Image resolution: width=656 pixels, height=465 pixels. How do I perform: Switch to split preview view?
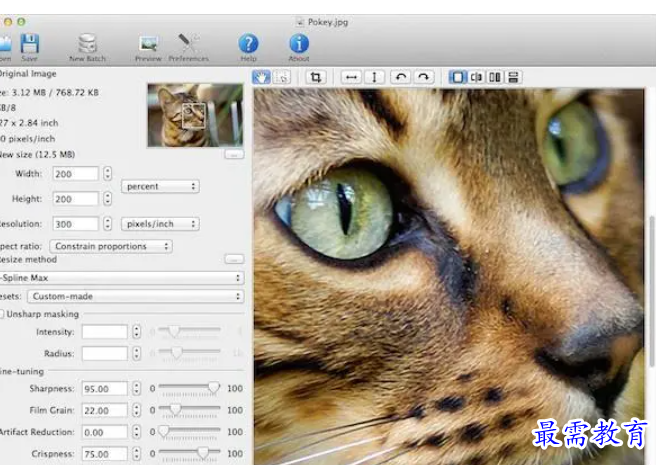[476, 77]
